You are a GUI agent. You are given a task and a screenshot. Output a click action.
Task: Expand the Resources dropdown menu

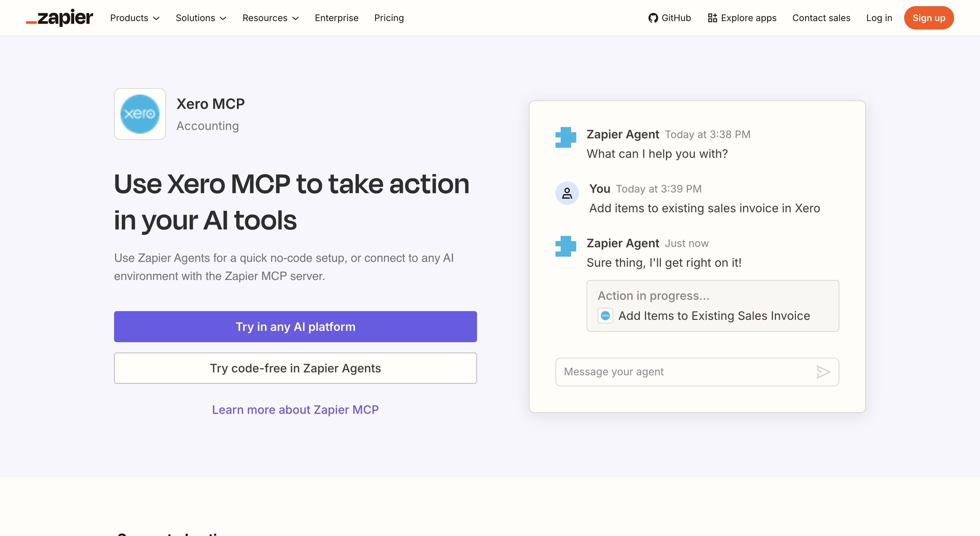click(x=271, y=18)
